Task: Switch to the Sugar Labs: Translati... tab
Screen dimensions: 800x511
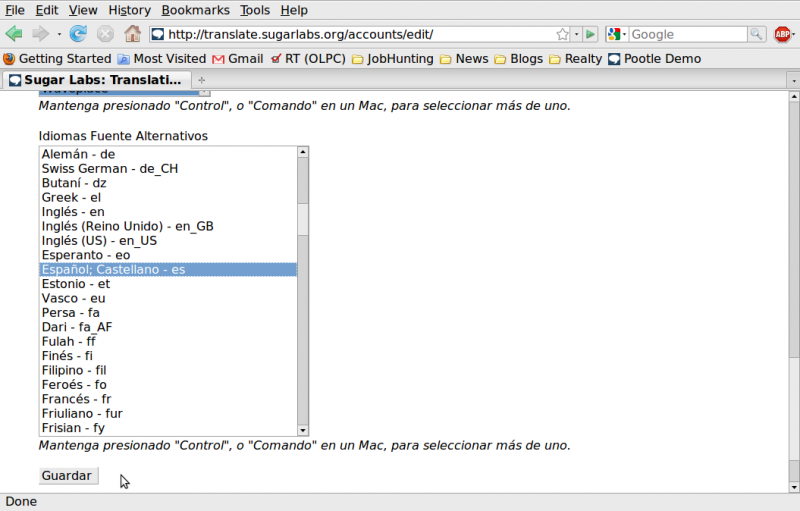Action: (95, 80)
